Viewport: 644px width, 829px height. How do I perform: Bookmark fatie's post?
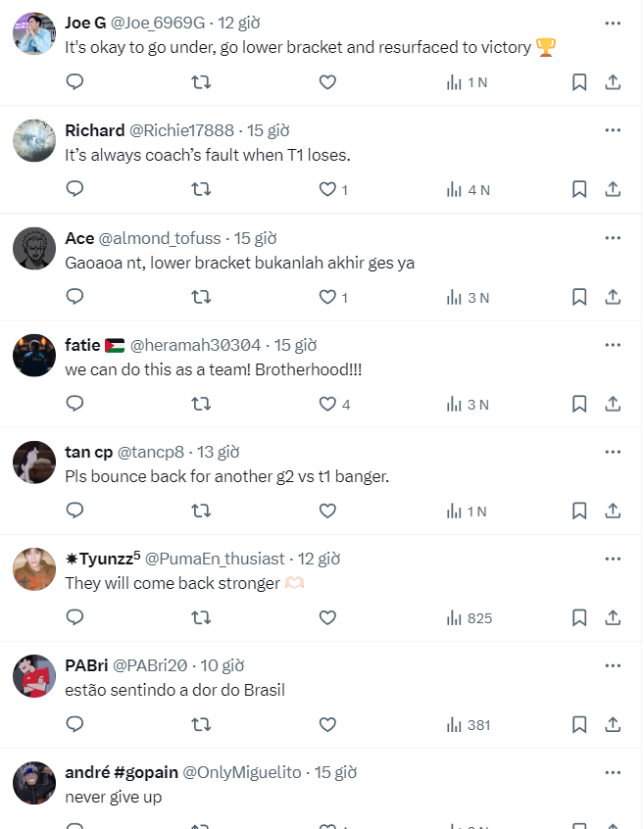[578, 404]
